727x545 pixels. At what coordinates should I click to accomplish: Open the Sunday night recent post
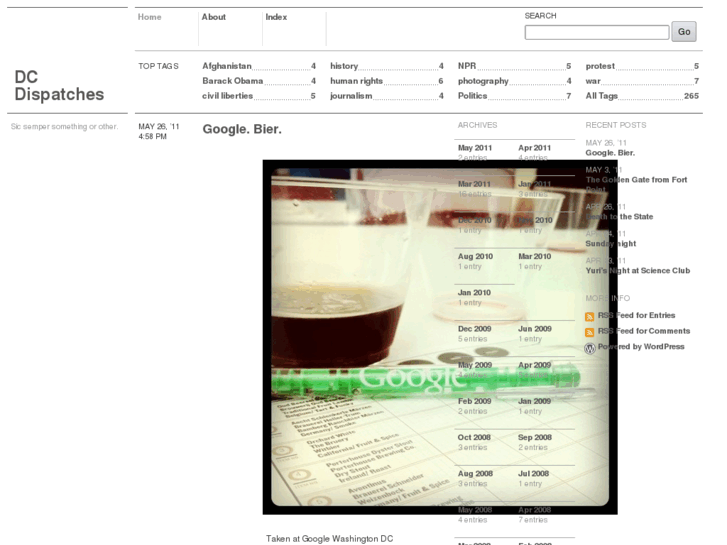coord(611,244)
